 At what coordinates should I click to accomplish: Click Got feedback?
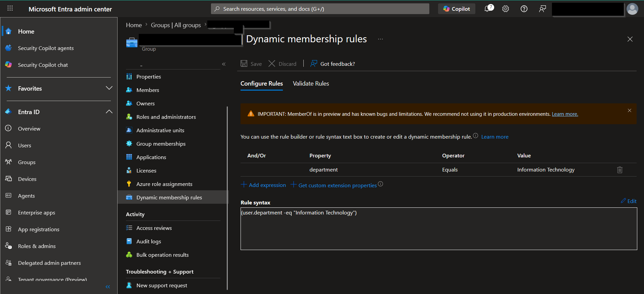333,64
